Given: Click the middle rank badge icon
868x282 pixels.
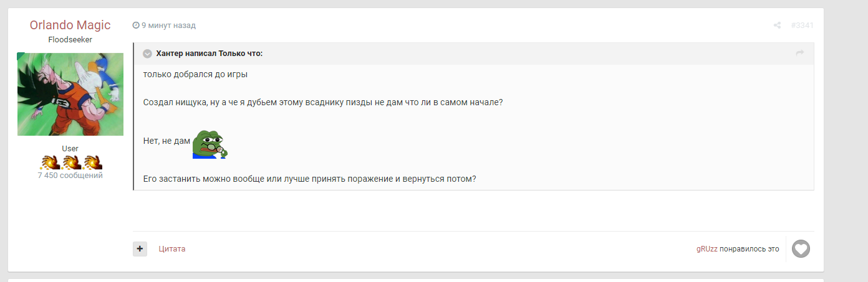Looking at the screenshot, I should (70, 163).
